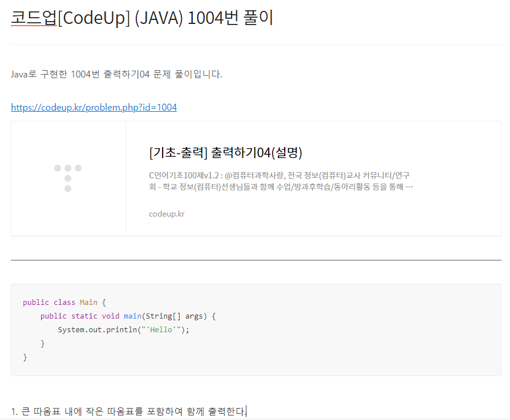Image resolution: width=510 pixels, height=420 pixels.
Task: Click the public static void main line
Action: (128, 316)
